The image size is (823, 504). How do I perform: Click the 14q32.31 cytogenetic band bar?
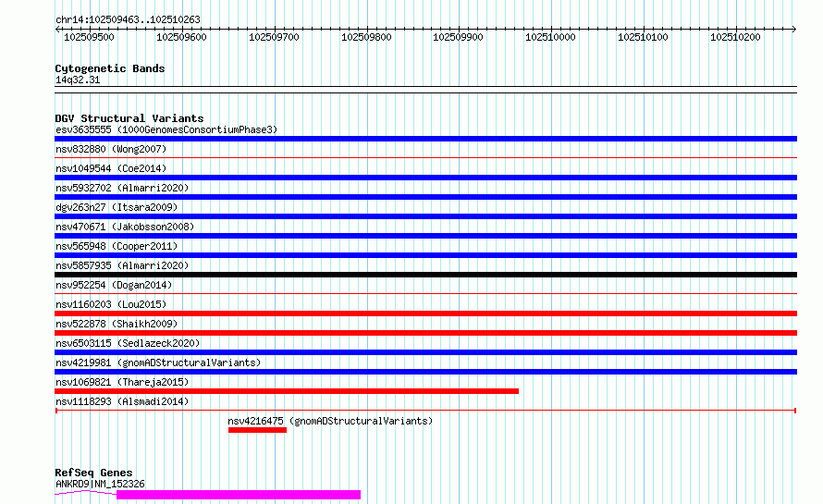[x=425, y=90]
